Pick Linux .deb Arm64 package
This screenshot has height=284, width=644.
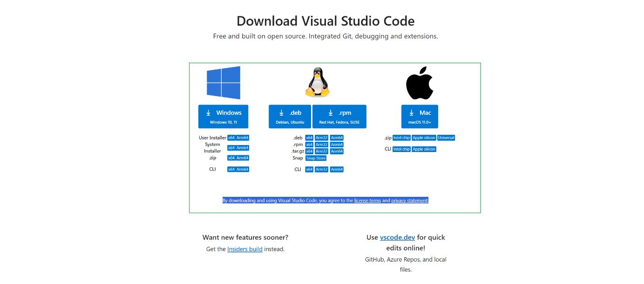[337, 138]
